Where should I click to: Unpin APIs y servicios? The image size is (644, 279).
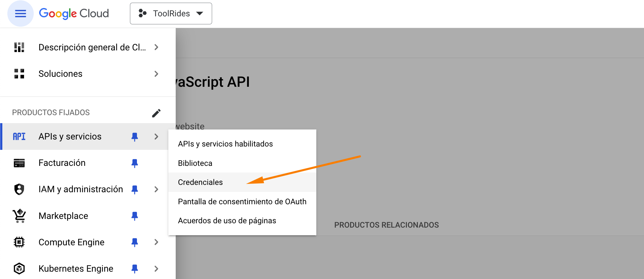(x=135, y=136)
